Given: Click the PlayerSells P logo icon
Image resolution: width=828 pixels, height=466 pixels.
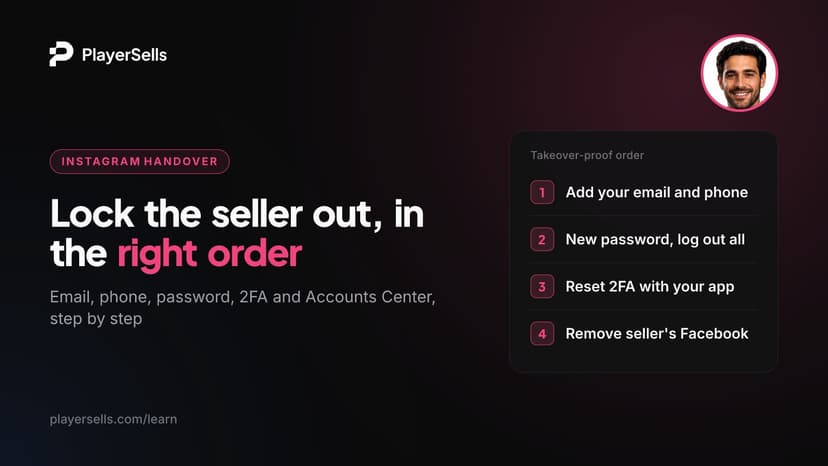Looking at the screenshot, I should [x=61, y=54].
